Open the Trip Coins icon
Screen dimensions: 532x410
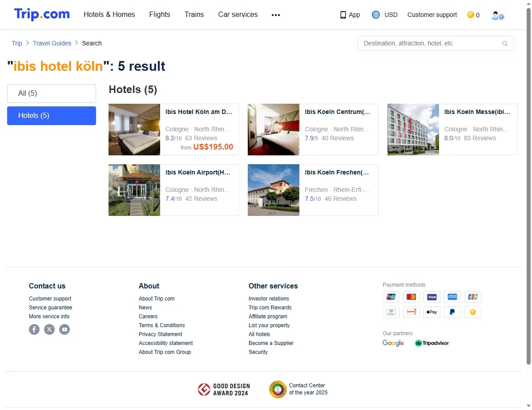coord(470,15)
